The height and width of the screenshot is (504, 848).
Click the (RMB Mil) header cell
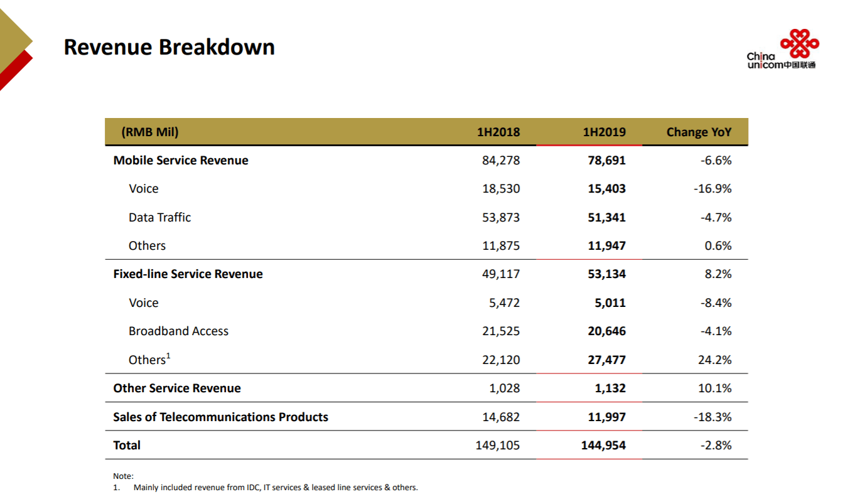click(149, 132)
